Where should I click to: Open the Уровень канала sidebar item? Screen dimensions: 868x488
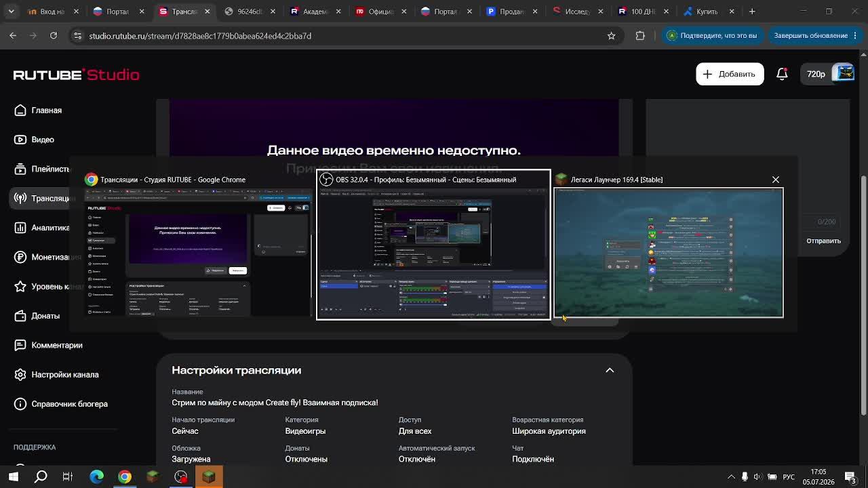pyautogui.click(x=49, y=287)
